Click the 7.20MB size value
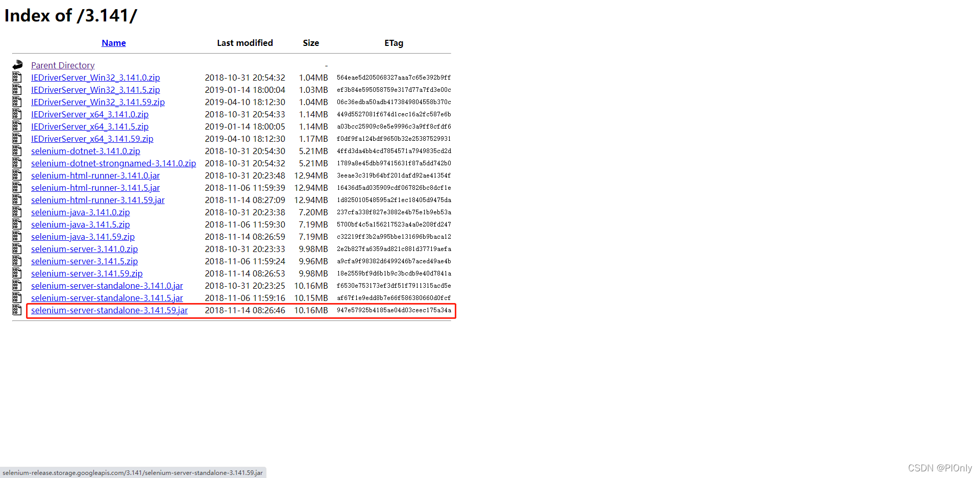The width and height of the screenshot is (980, 478). pyautogui.click(x=313, y=212)
